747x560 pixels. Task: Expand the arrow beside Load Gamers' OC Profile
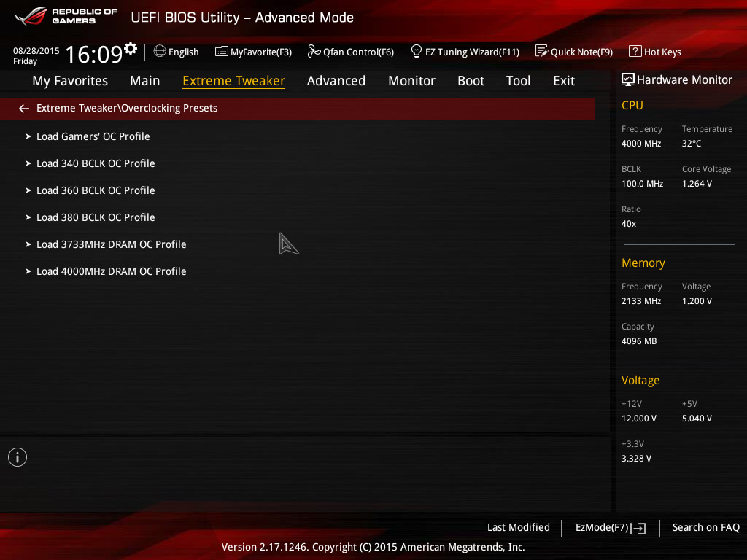tap(28, 136)
